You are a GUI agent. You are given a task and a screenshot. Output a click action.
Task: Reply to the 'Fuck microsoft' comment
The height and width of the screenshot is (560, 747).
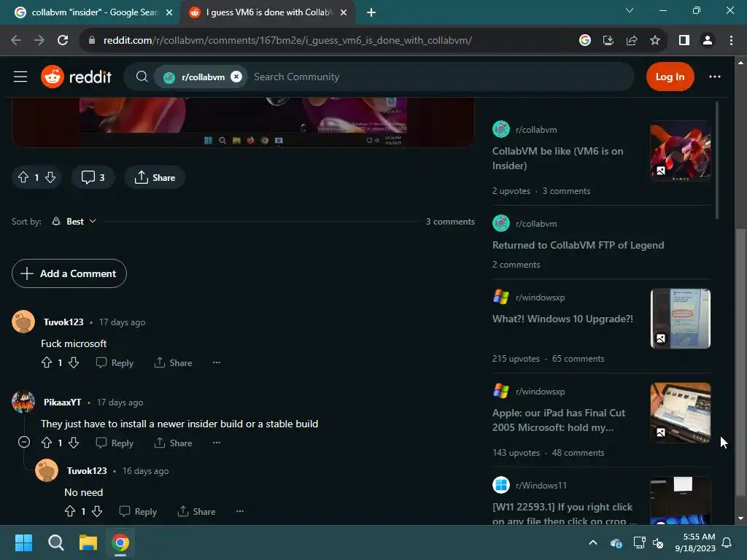pos(115,363)
